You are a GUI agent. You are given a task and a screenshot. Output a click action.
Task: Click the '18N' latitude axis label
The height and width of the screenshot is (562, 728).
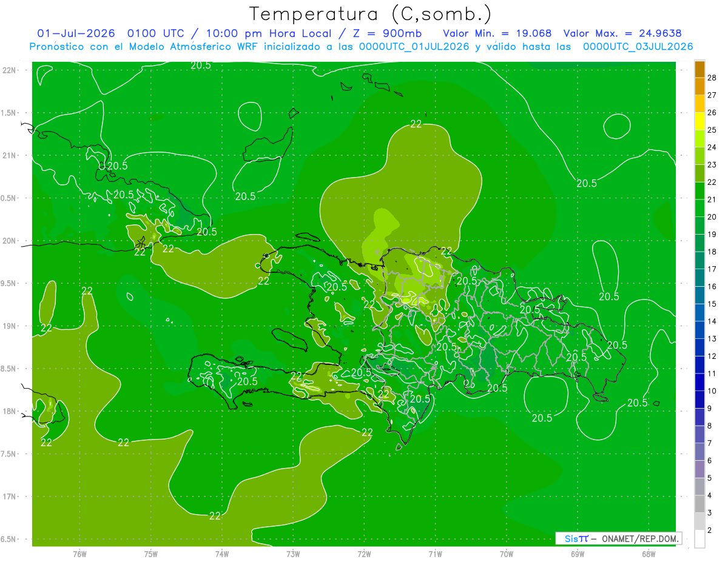click(9, 412)
